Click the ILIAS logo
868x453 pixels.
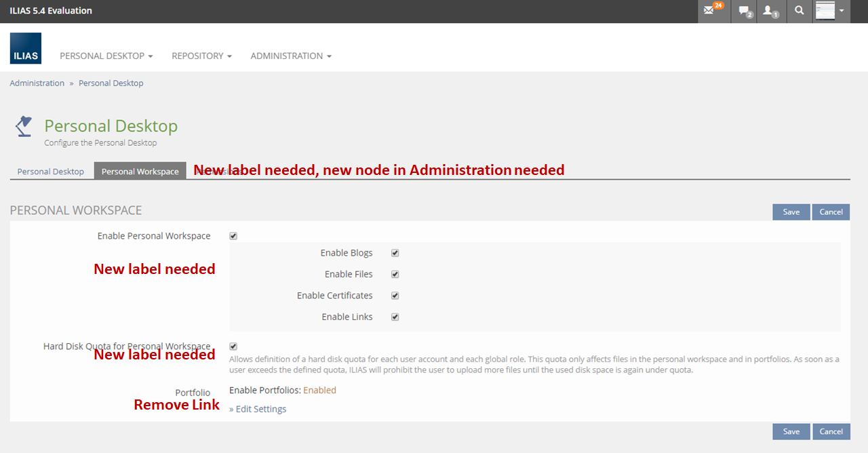pyautogui.click(x=26, y=49)
